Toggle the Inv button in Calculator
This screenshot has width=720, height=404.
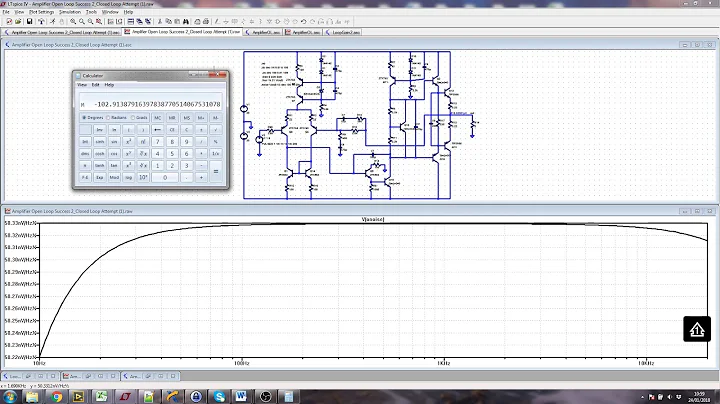pyautogui.click(x=100, y=129)
